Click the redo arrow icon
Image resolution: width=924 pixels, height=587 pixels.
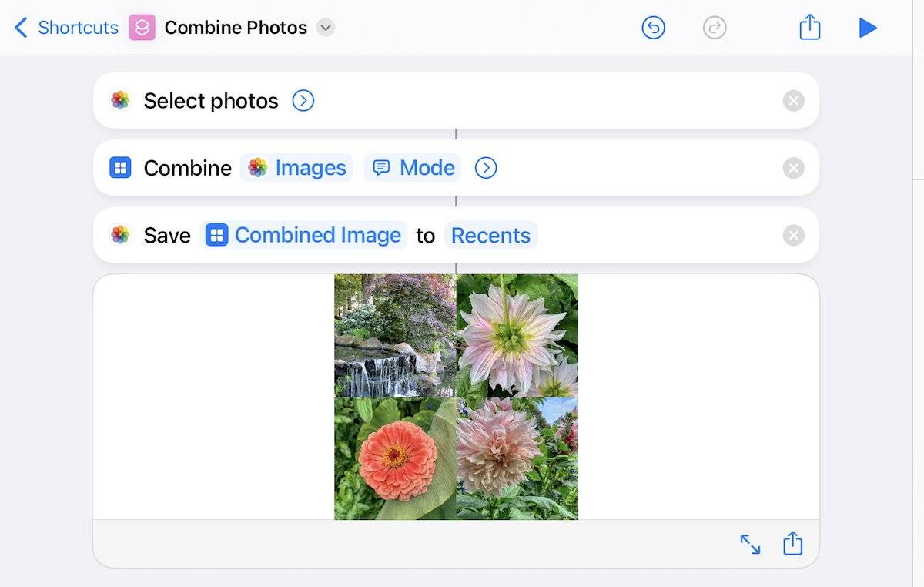pyautogui.click(x=715, y=29)
